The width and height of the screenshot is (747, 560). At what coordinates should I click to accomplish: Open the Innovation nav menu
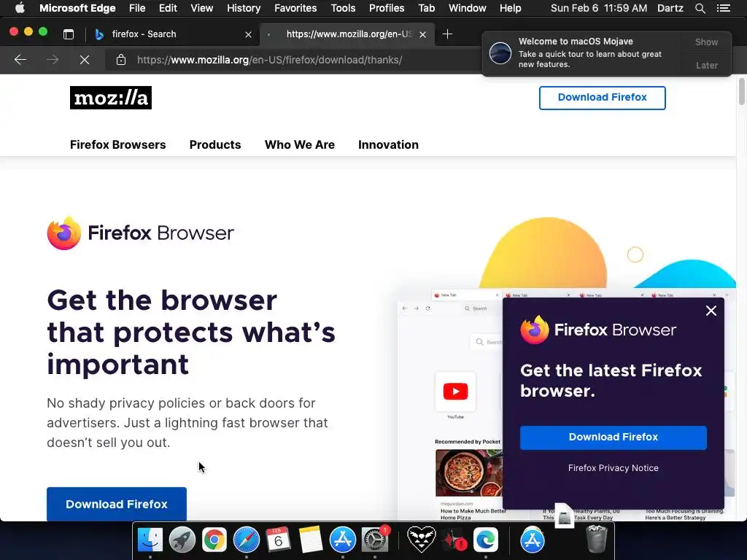click(388, 145)
